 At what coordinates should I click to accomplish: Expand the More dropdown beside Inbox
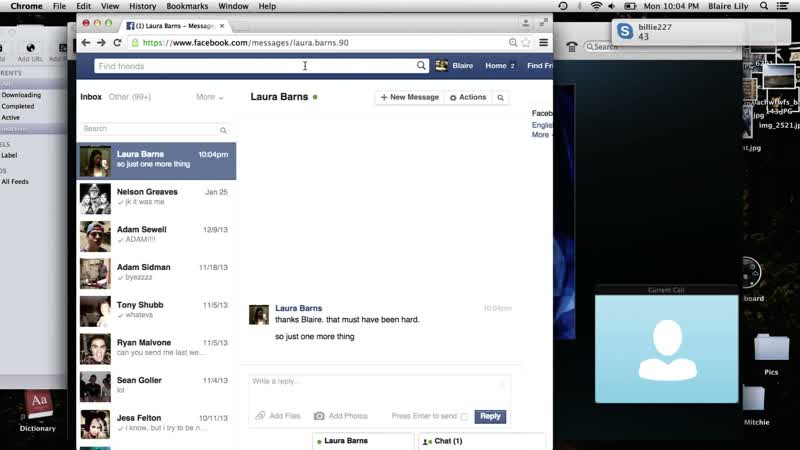click(210, 97)
